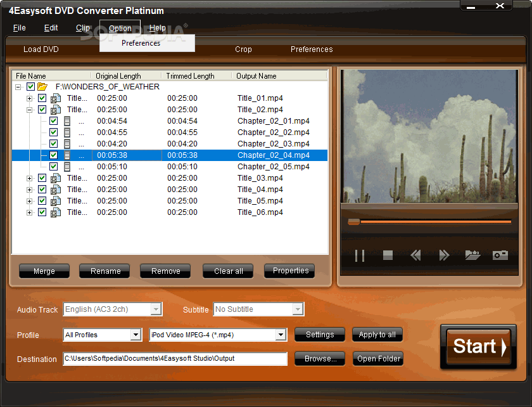Expand the Title_03.mp4 tree node
This screenshot has width=532, height=407.
[x=30, y=178]
